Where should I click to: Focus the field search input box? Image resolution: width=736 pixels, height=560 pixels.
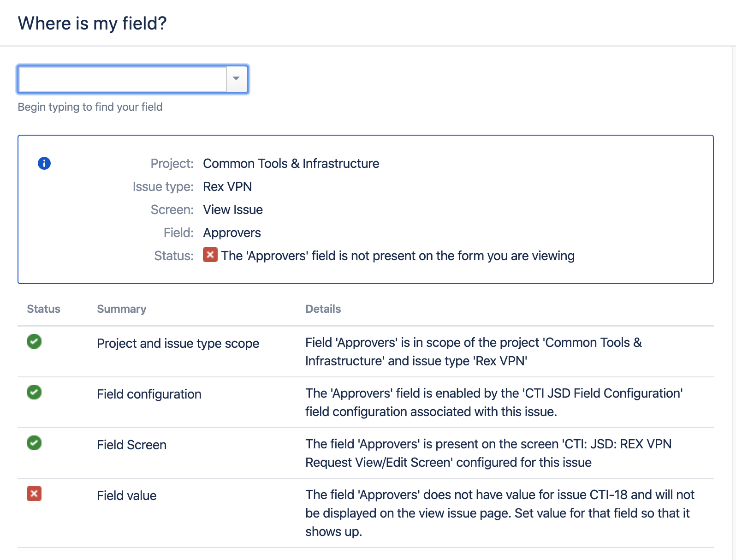click(122, 79)
